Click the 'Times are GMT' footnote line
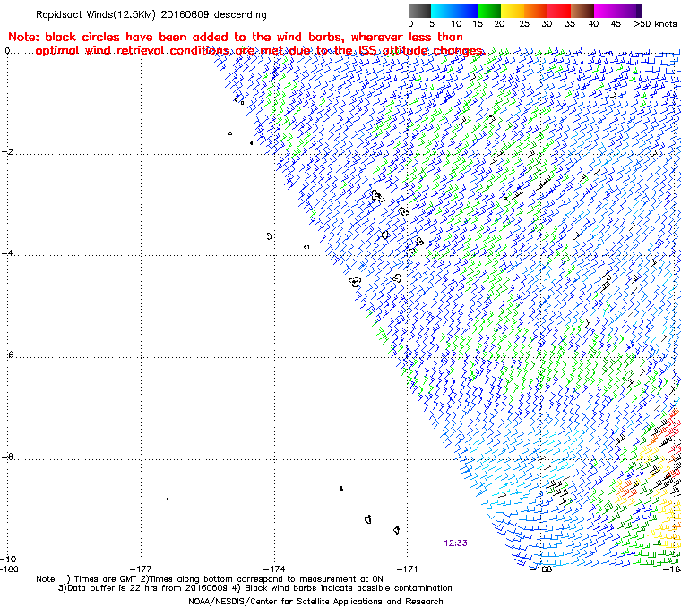Image resolution: width=681 pixels, height=616 pixels. click(x=210, y=579)
